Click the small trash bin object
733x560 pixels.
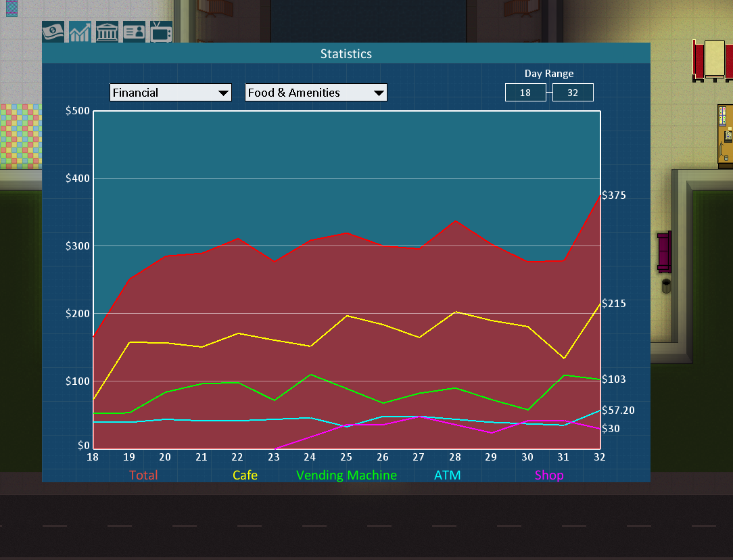(x=666, y=286)
